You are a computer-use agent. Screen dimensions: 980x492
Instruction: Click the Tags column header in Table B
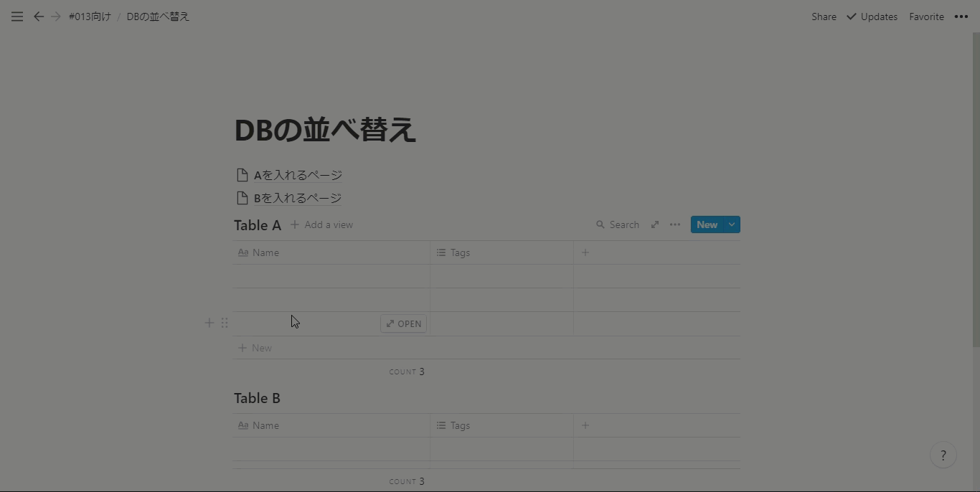pyautogui.click(x=501, y=425)
